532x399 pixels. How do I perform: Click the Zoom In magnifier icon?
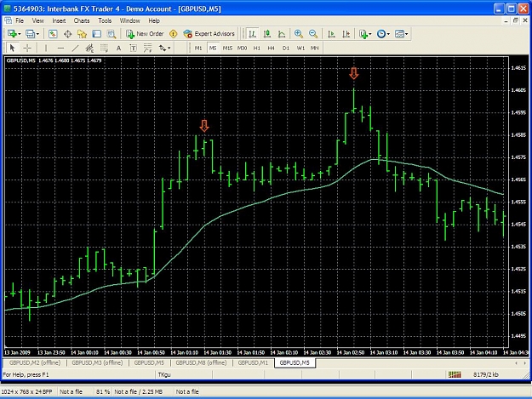point(299,33)
